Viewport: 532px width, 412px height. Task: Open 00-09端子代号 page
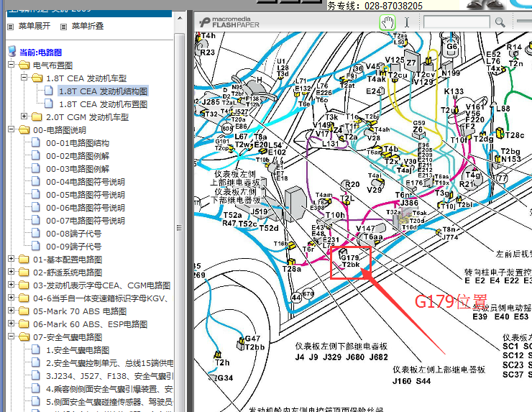(x=73, y=247)
